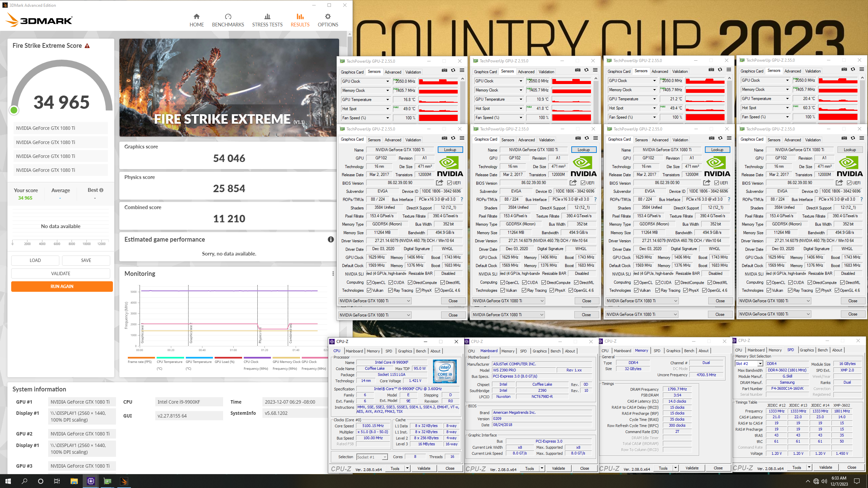This screenshot has height=488, width=868.
Task: Expand GPU Temperature dropdown in second GPU-Z Sensors window
Action: tap(521, 99)
